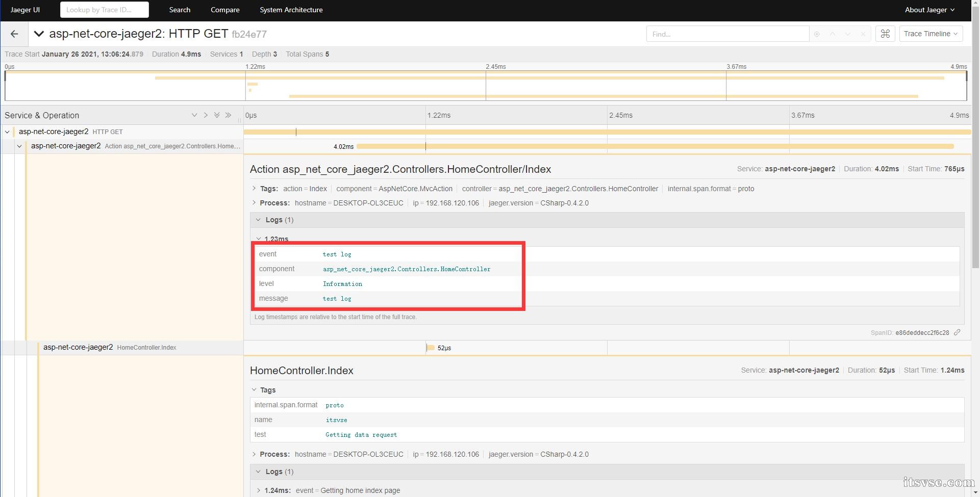Click the Lookup by Trace ID field
Screen dimensions: 980x497
pyautogui.click(x=105, y=10)
